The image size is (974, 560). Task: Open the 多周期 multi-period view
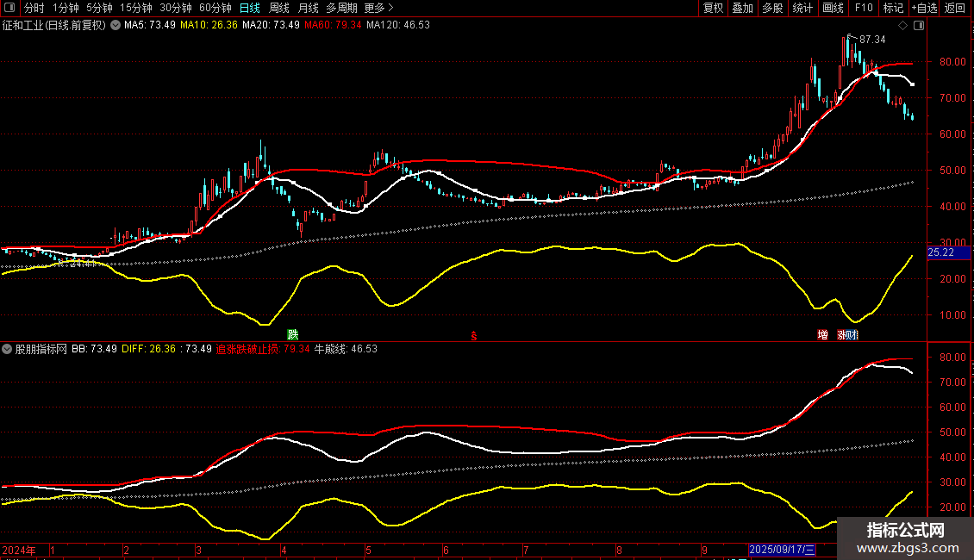coord(341,8)
